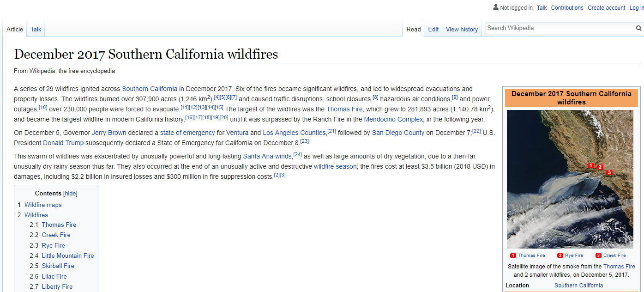Hide the Contents table
The height and width of the screenshot is (292, 644).
point(70,194)
